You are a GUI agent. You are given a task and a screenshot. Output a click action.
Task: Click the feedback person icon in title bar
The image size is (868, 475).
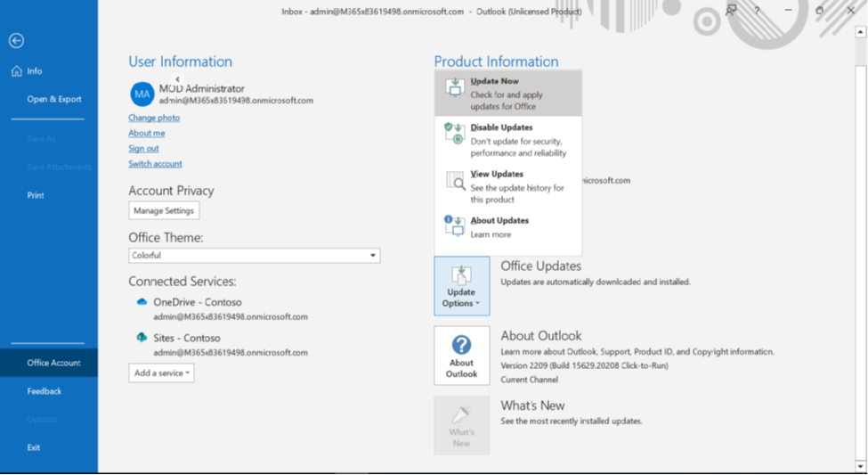pos(731,11)
